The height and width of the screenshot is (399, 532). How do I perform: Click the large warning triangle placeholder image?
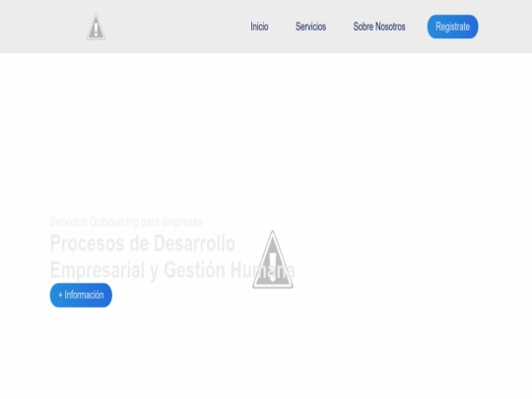pos(273,259)
